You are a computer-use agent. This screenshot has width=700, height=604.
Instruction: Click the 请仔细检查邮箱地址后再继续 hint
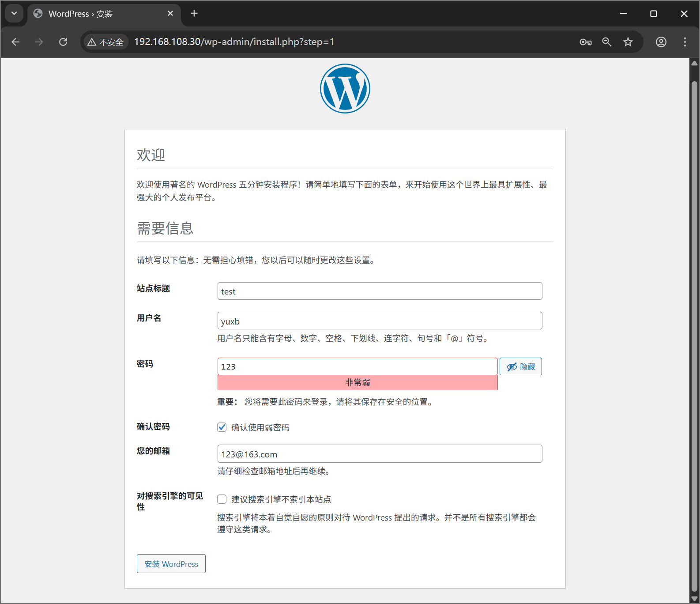point(274,471)
